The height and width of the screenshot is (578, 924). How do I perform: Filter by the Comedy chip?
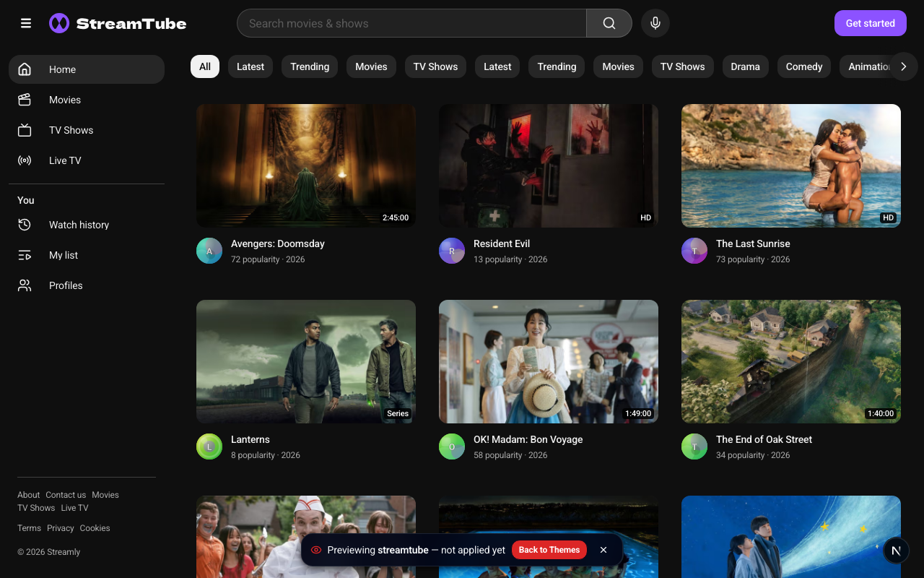tap(804, 66)
